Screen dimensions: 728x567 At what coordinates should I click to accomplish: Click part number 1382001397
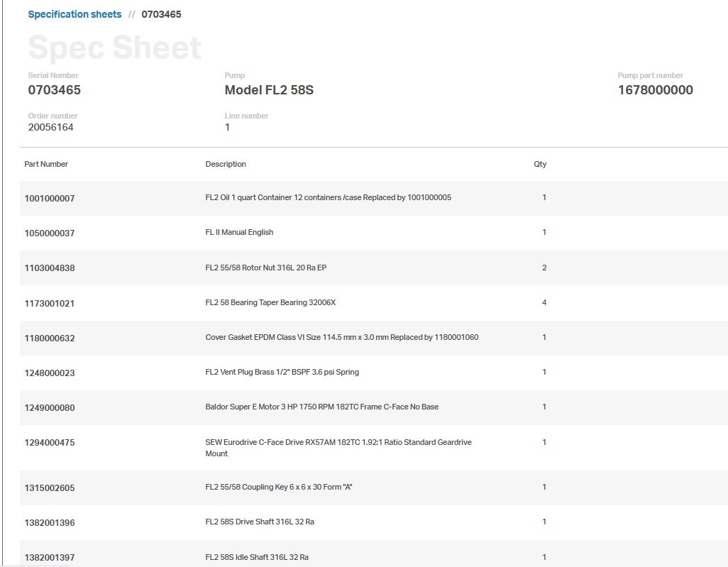click(50, 558)
